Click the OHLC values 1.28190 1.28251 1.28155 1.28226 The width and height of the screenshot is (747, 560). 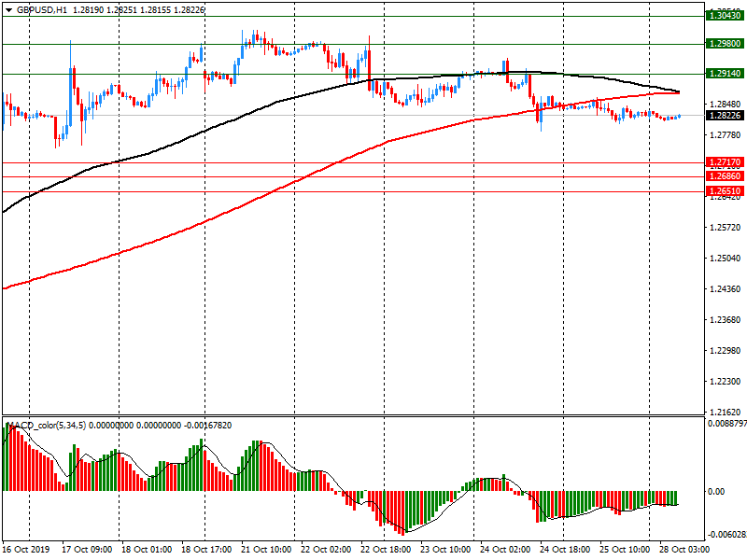coord(139,9)
